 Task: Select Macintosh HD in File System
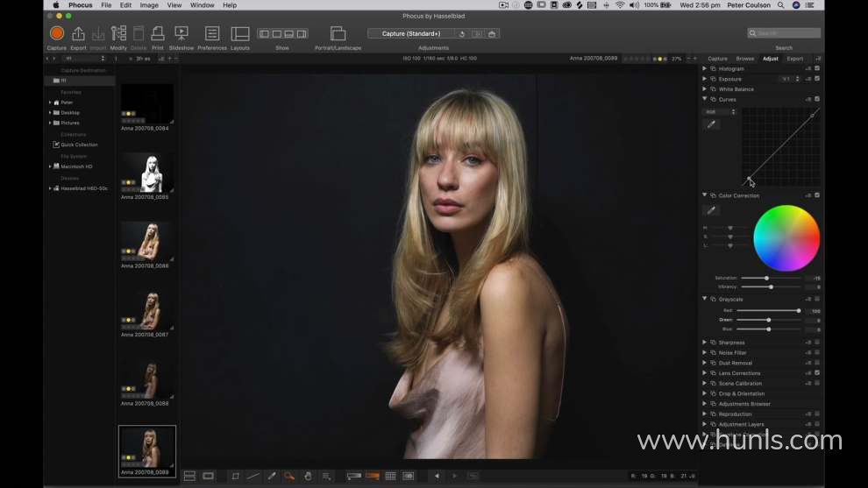pyautogui.click(x=76, y=166)
